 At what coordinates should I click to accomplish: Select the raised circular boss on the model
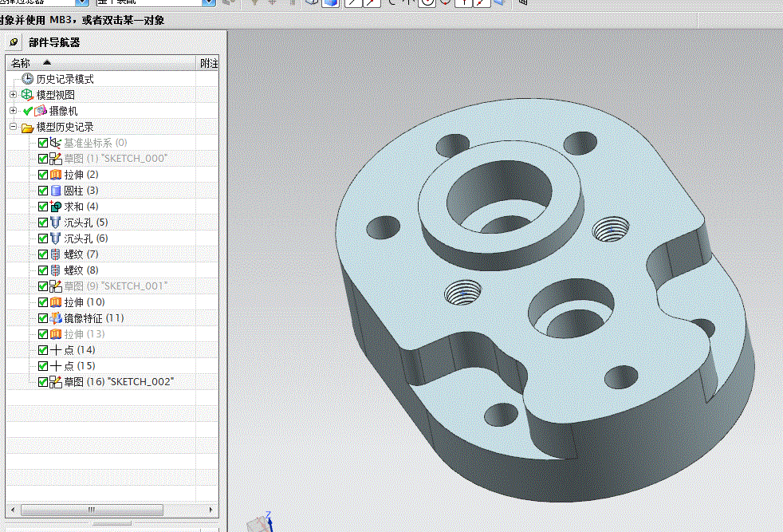point(501,205)
